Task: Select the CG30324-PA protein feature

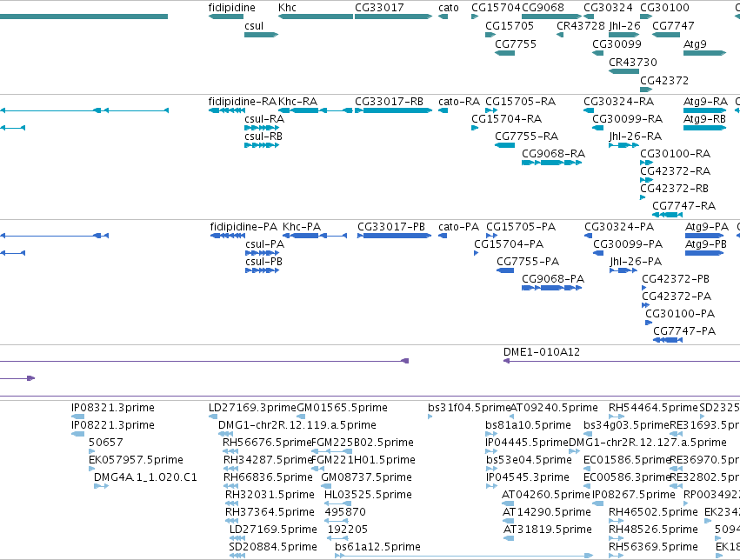Action: click(x=588, y=236)
